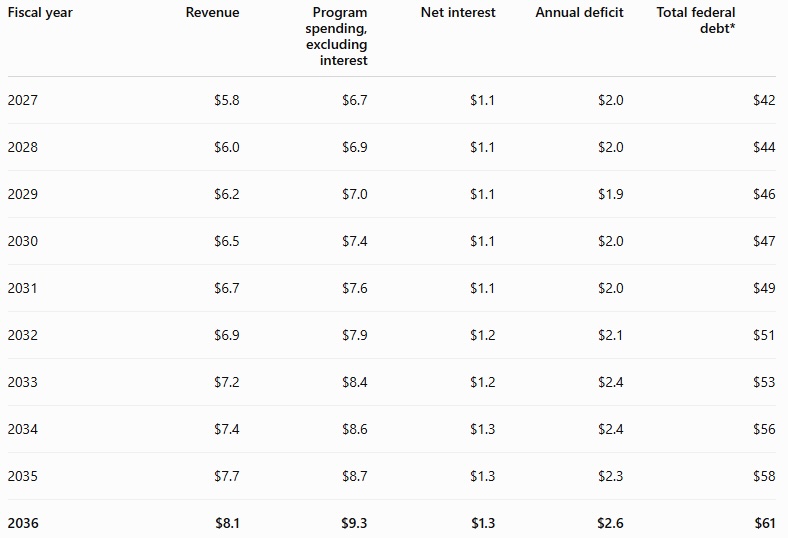Viewport: 788px width, 538px height.
Task: Select the 2027 fiscal year row label
Action: click(x=23, y=100)
